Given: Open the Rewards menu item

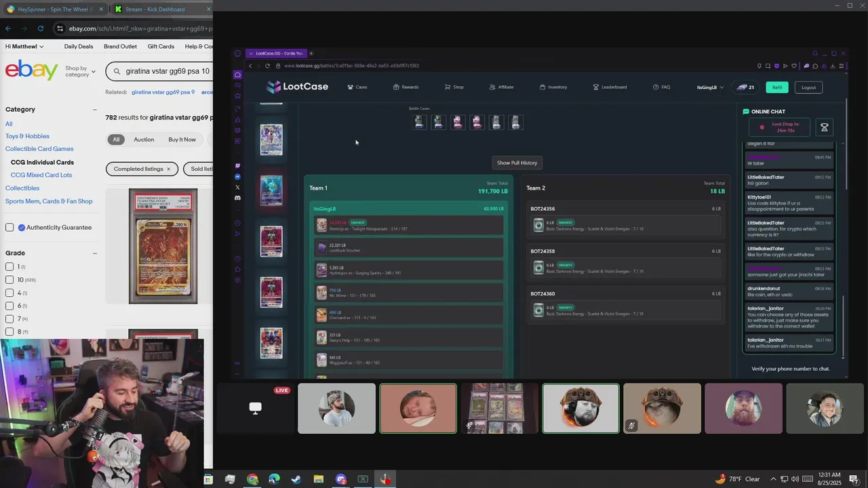Looking at the screenshot, I should click(x=406, y=87).
